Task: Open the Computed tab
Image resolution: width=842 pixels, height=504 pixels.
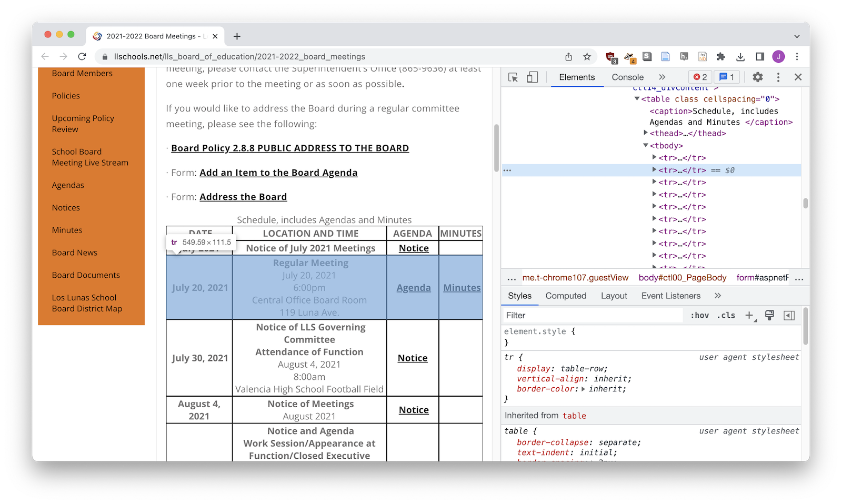Action: [566, 296]
